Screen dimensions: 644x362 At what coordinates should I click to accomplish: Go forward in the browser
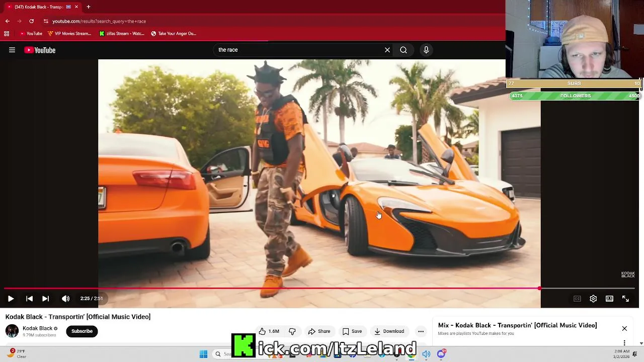pos(19,21)
